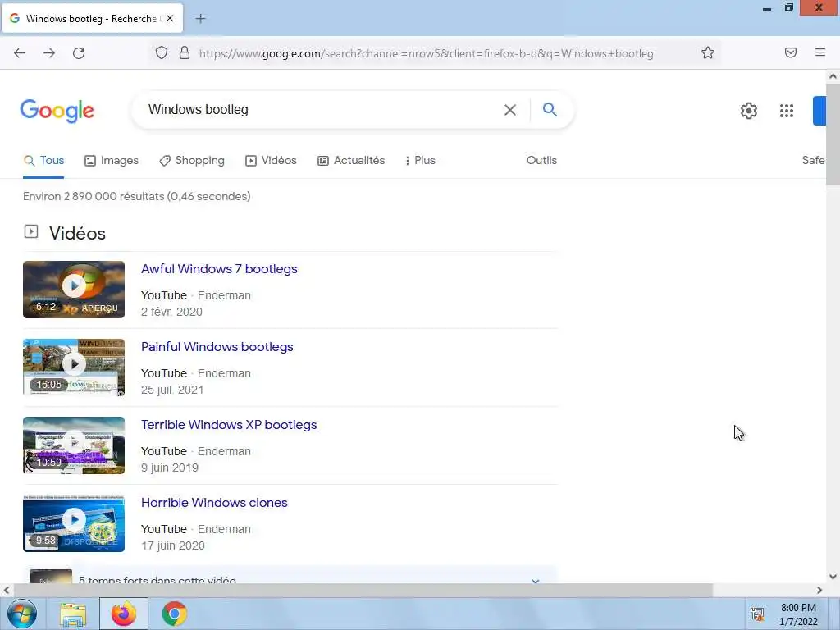Click the scroll left arrow
This screenshot has height=630, width=840.
tap(7, 591)
